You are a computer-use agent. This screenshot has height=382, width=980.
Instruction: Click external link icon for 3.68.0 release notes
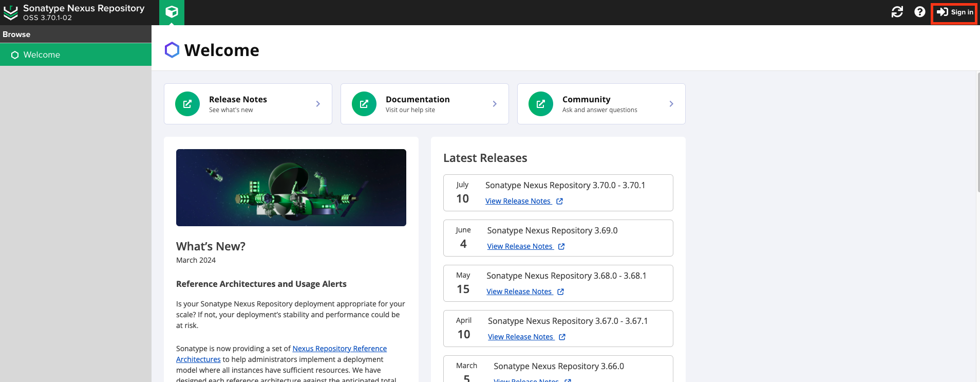[561, 292]
